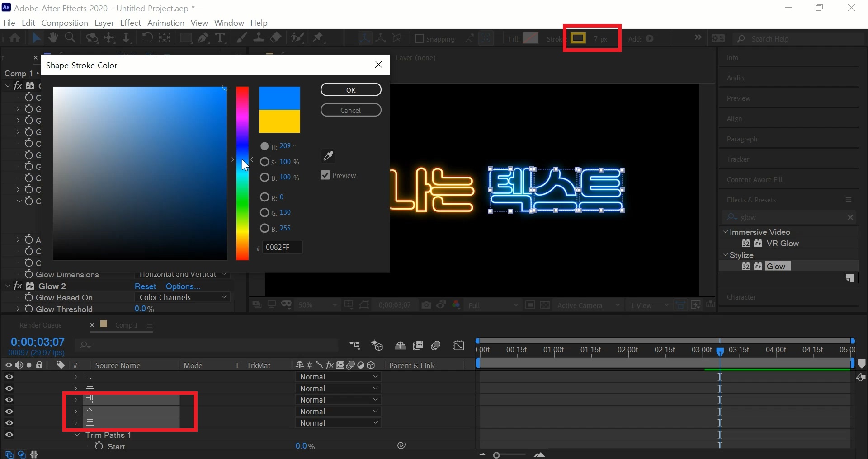The width and height of the screenshot is (868, 459).
Task: Click the vertical hue spectrum slider
Action: click(x=242, y=173)
